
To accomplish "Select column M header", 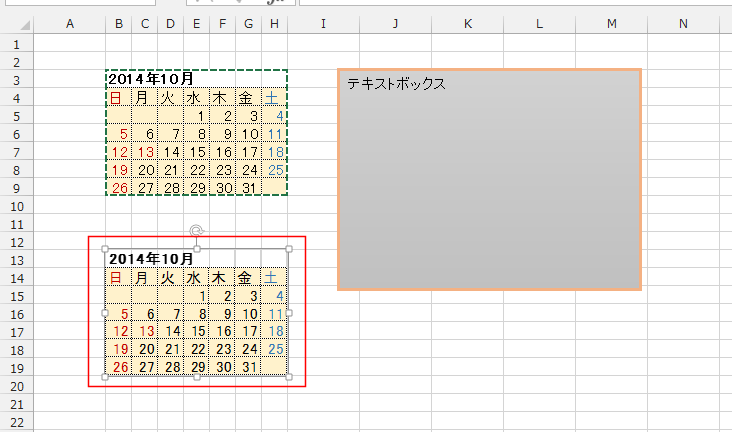I will tap(612, 24).
